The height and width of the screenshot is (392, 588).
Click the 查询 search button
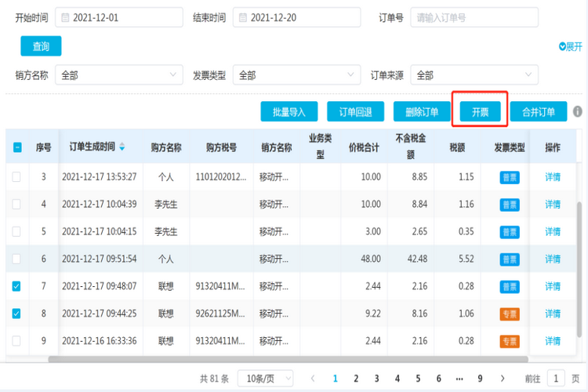pyautogui.click(x=41, y=47)
